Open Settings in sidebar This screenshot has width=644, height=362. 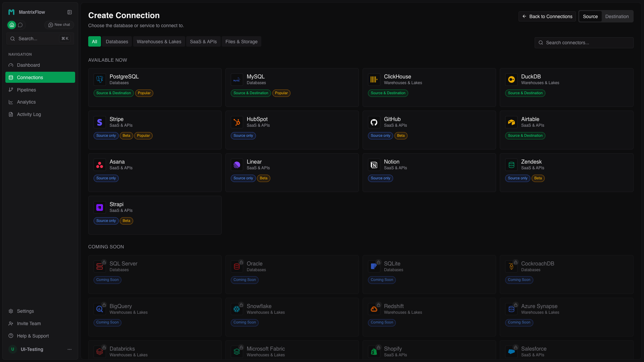pos(40,311)
